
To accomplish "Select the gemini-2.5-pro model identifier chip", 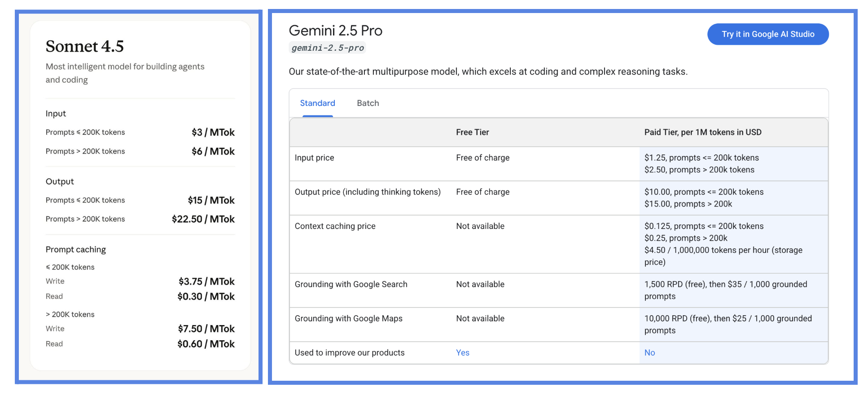I will [327, 48].
